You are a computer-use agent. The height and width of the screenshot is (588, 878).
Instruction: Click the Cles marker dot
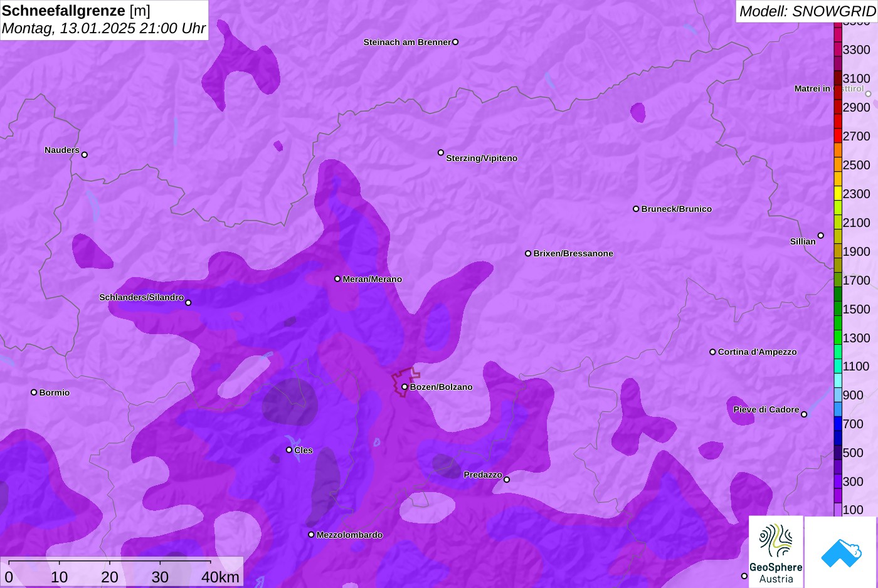[x=289, y=450]
